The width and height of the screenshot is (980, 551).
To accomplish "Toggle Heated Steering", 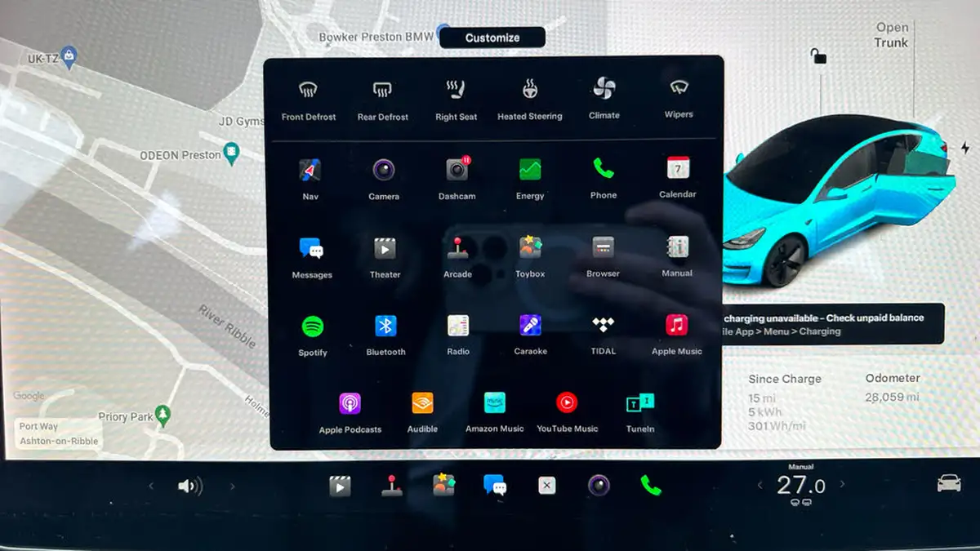I will click(x=530, y=100).
